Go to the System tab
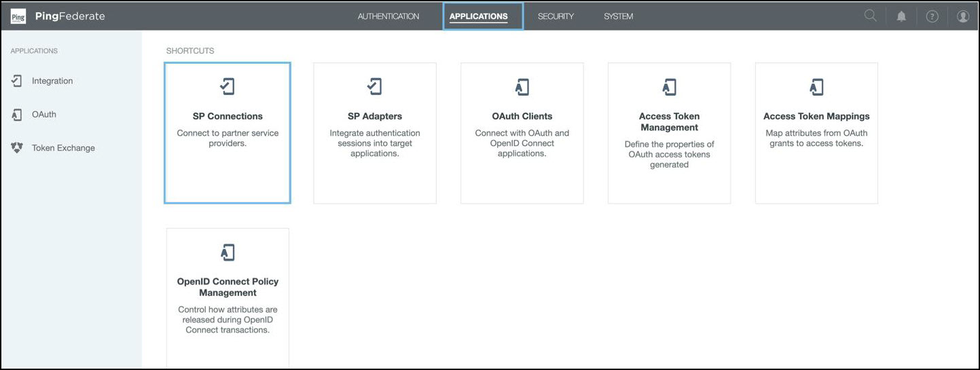Screen dimensions: 980x370 (x=618, y=16)
